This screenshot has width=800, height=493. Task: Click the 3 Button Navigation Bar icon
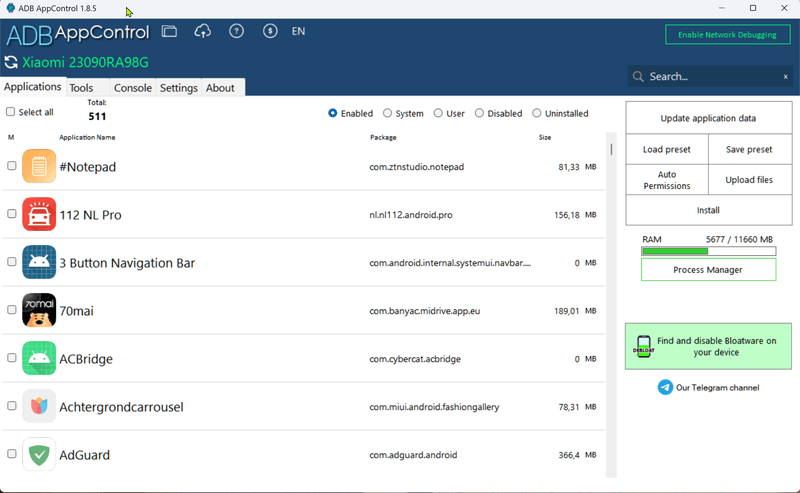[39, 262]
